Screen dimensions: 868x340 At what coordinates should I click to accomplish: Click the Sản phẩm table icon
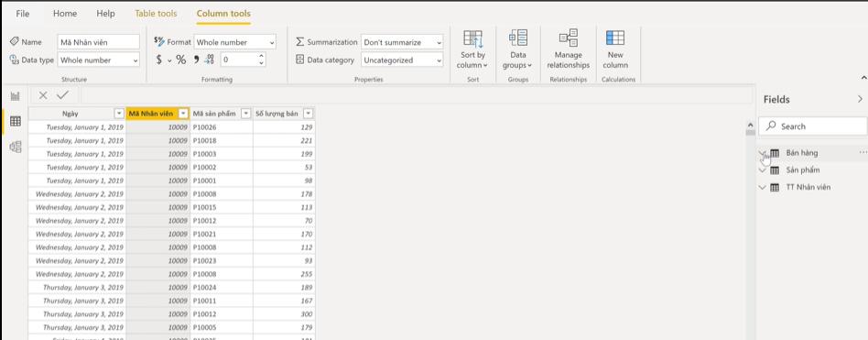tap(775, 170)
